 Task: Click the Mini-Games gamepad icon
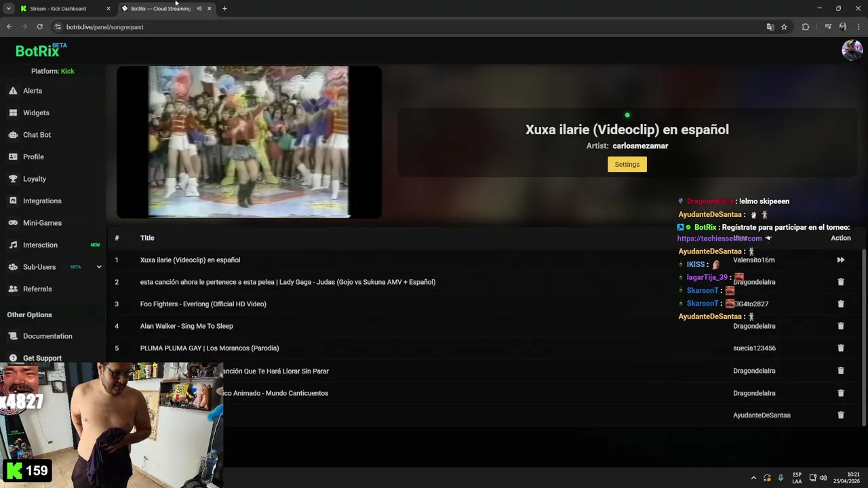pos(13,223)
